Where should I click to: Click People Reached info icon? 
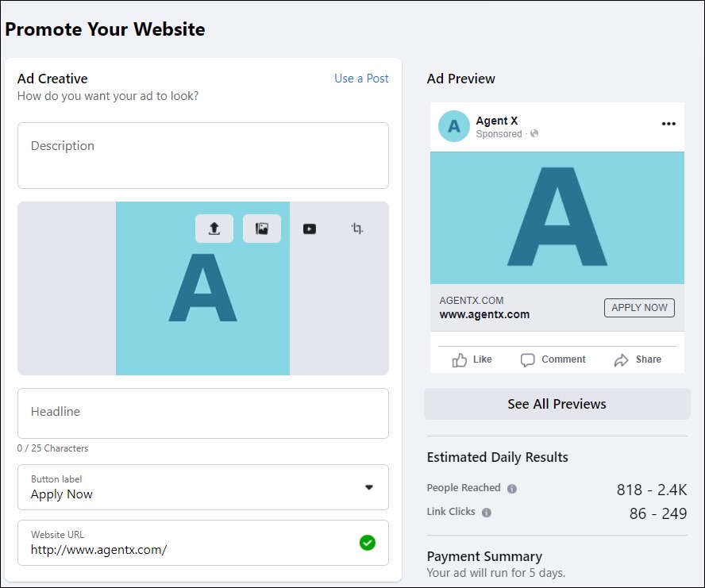(512, 489)
